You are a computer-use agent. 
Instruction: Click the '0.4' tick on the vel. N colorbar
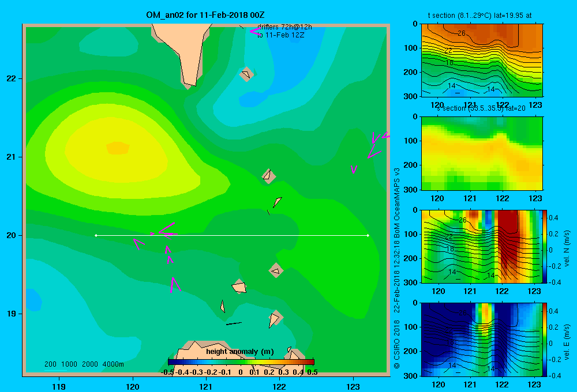553,218
